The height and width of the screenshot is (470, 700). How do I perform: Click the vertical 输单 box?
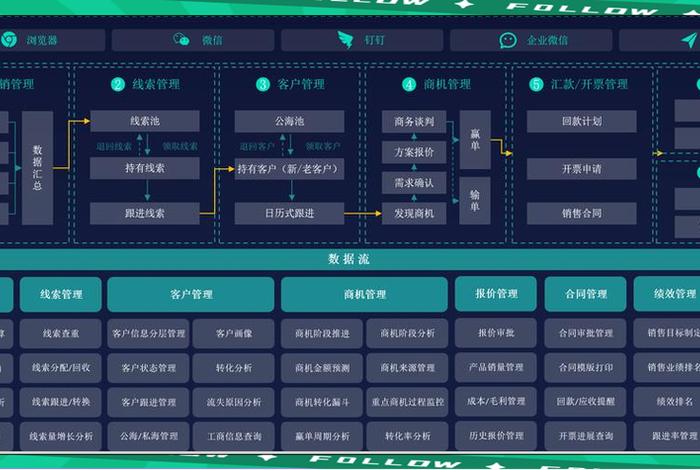coord(475,200)
